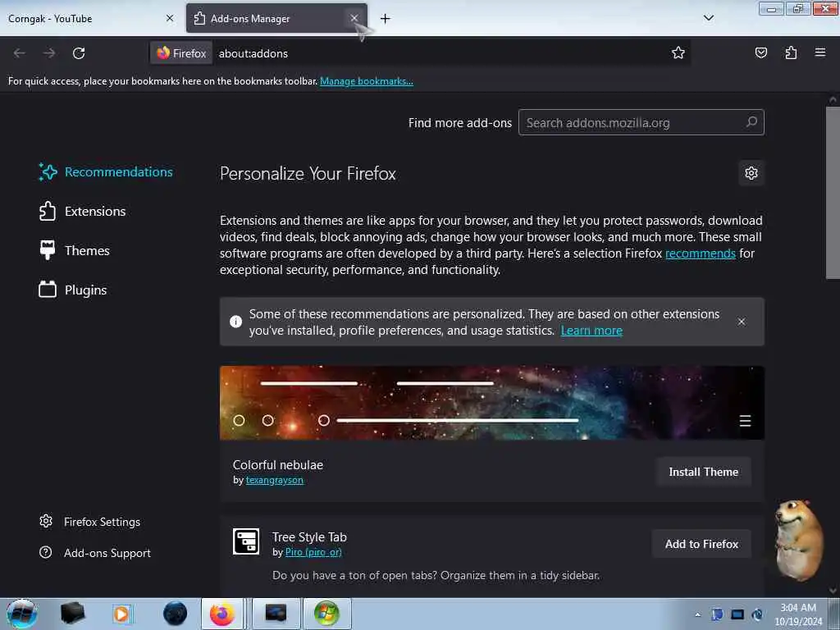Click the Firefox identity box in address bar
Image resolution: width=840 pixels, height=630 pixels.
point(181,53)
